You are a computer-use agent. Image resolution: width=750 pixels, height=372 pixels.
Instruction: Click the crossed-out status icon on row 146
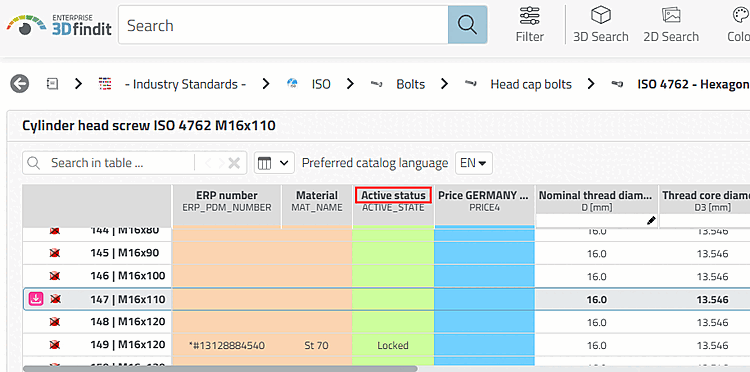click(55, 276)
